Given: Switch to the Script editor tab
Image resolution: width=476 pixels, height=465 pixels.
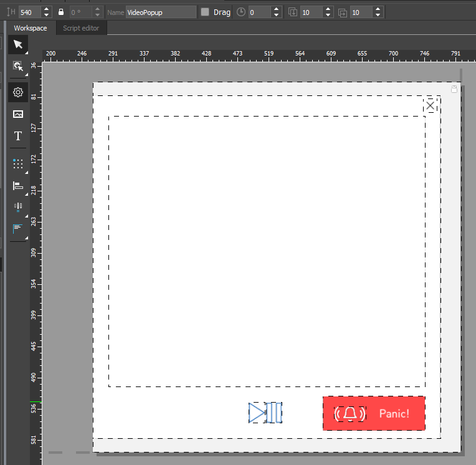Looking at the screenshot, I should pyautogui.click(x=81, y=28).
